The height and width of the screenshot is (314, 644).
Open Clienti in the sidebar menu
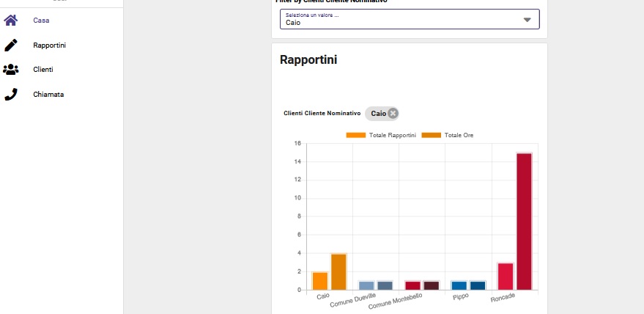tap(43, 70)
